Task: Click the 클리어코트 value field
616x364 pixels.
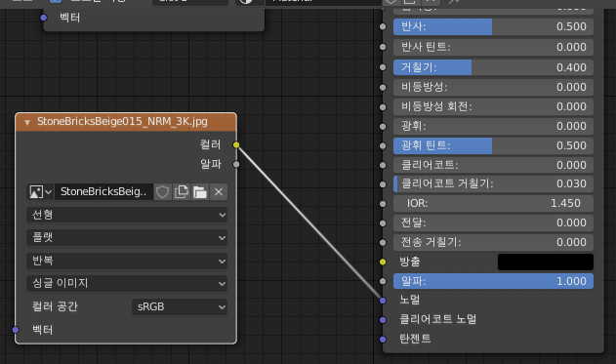Action: tap(493, 165)
